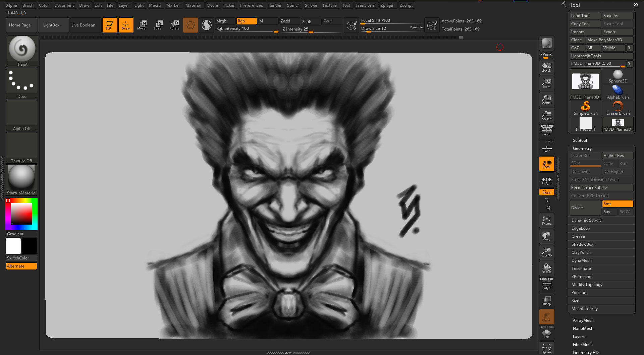The image size is (644, 355).
Task: Click the Rotate view icon in right shelf
Action: point(546,269)
